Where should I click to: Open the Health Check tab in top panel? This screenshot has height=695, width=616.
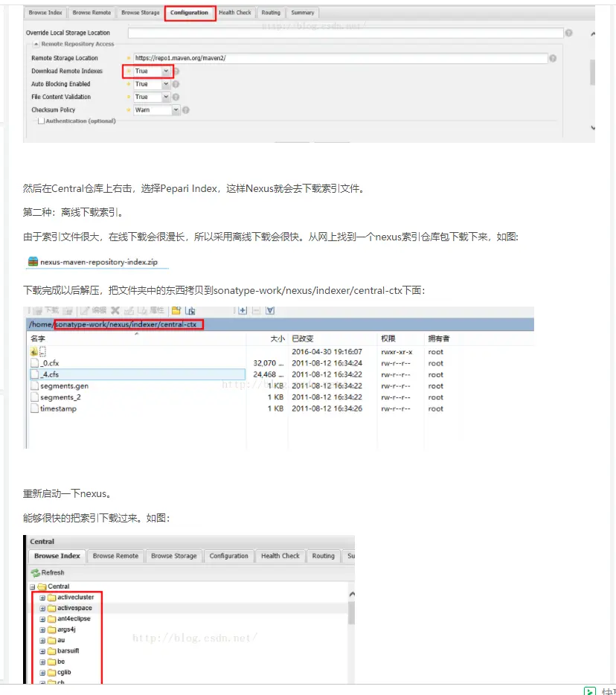[x=235, y=13]
